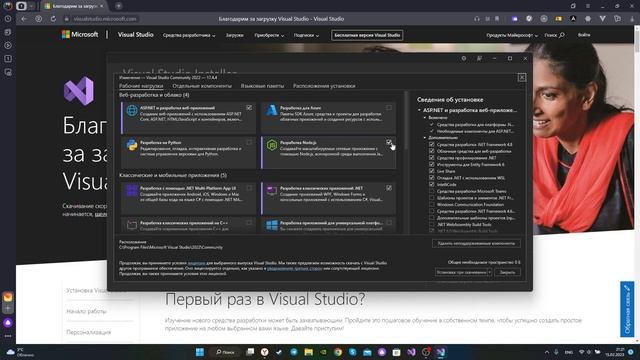Click the Microsoft logo on the webpage
This screenshot has height=360, width=640.
[80, 34]
